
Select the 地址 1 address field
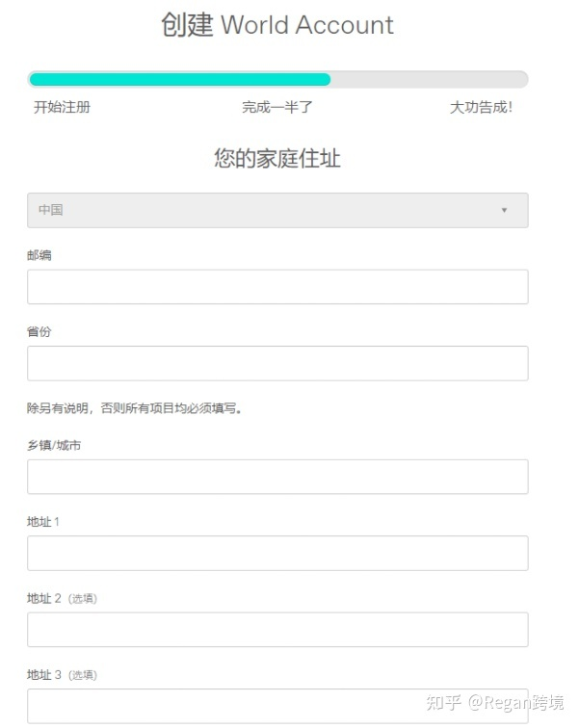click(x=277, y=553)
